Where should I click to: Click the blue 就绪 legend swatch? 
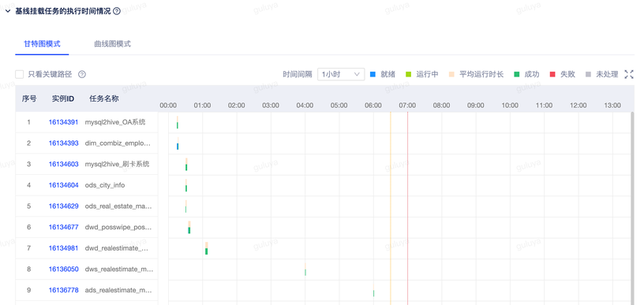tap(373, 74)
